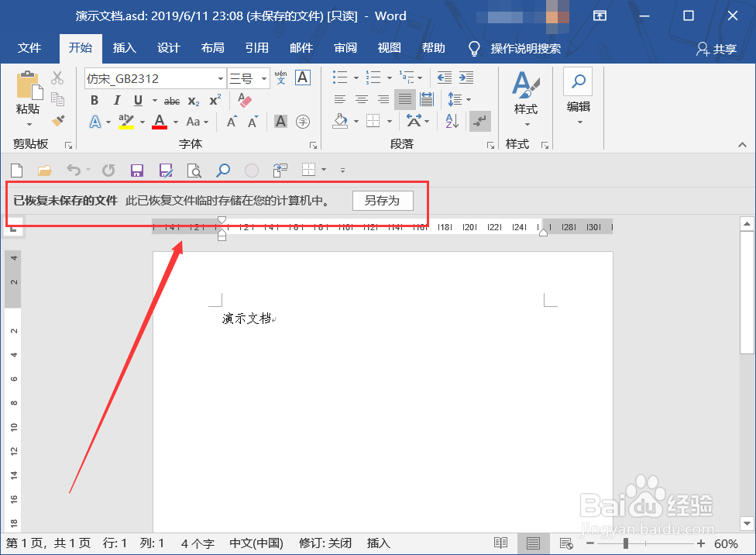Open the font name dropdown showing 仿宋_GB2312
756x555 pixels.
219,78
